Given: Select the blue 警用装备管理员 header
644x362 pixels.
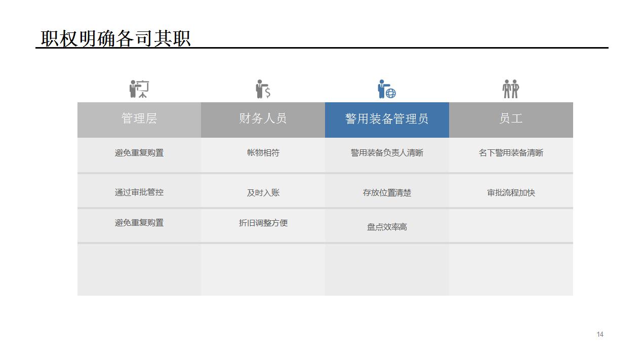Looking at the screenshot, I should [387, 119].
